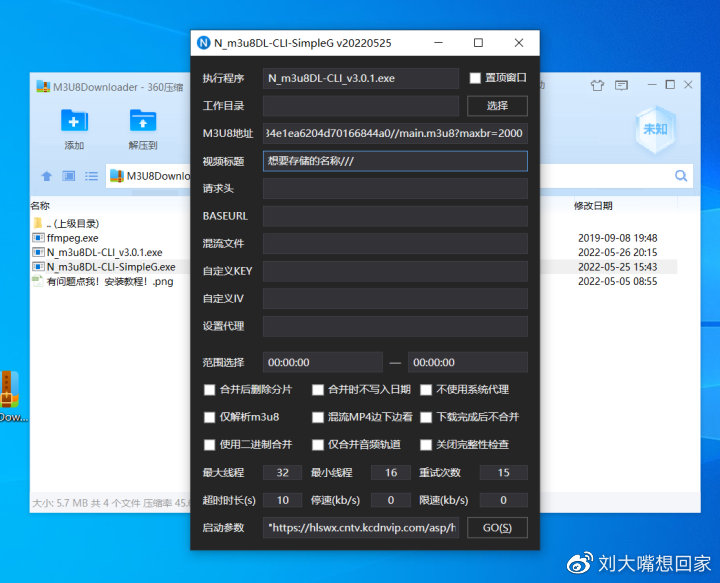Click the GO(S) start button
720x583 pixels.
(497, 527)
